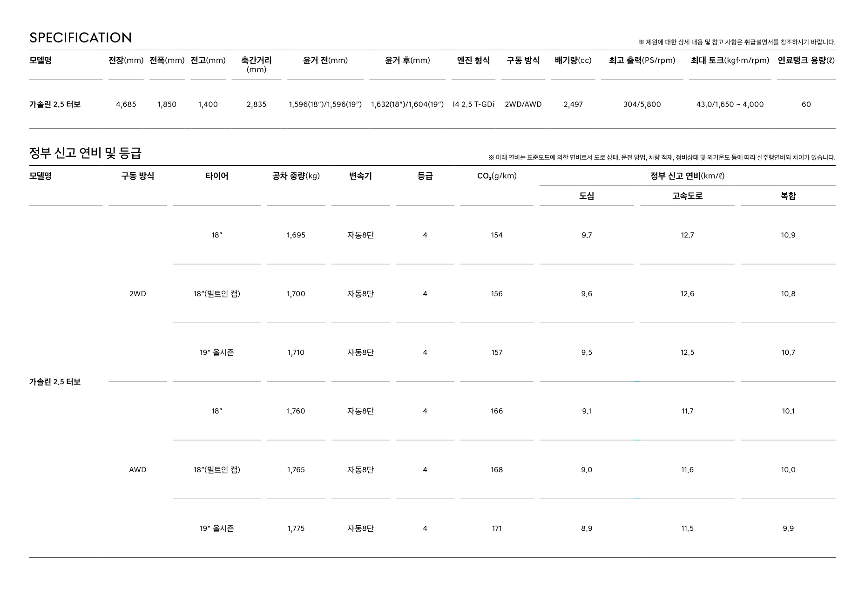Select the 연료탱크 용량 header
The height and width of the screenshot is (616, 865).
pos(806,61)
